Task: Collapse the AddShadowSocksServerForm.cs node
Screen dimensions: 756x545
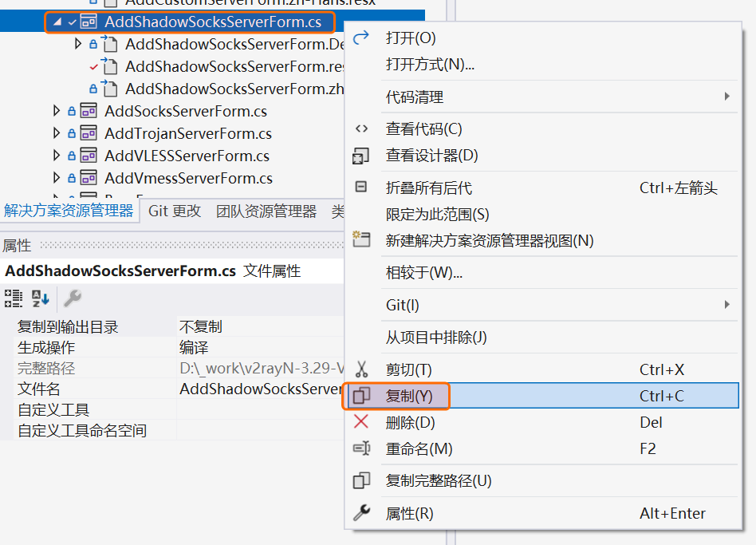Action: (x=57, y=23)
